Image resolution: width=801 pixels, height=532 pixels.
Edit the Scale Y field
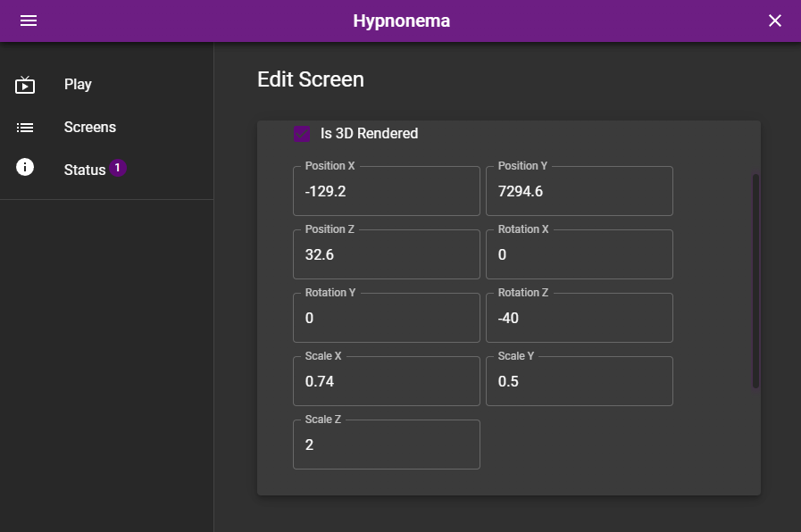580,381
